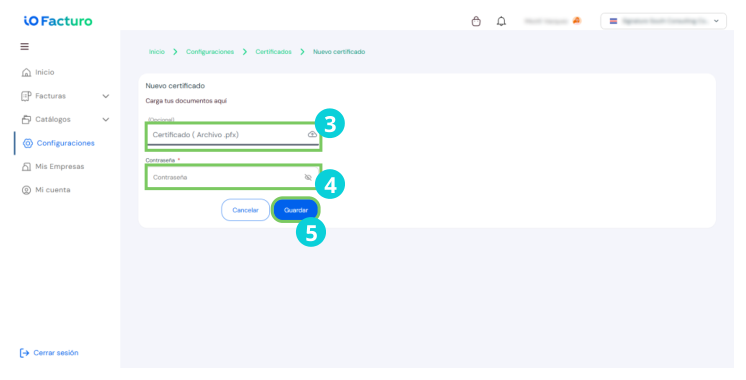Click the cloud upload icon in Certificado field
746x380 pixels.
312,135
